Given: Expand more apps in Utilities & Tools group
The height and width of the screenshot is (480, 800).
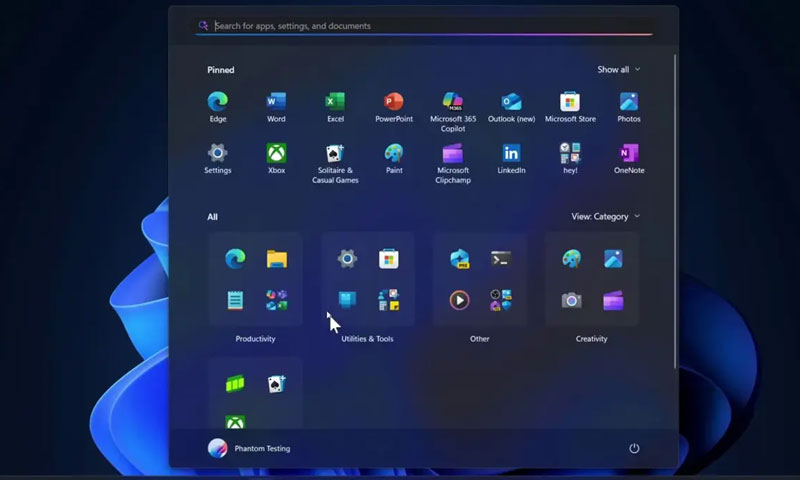Looking at the screenshot, I should coord(389,300).
